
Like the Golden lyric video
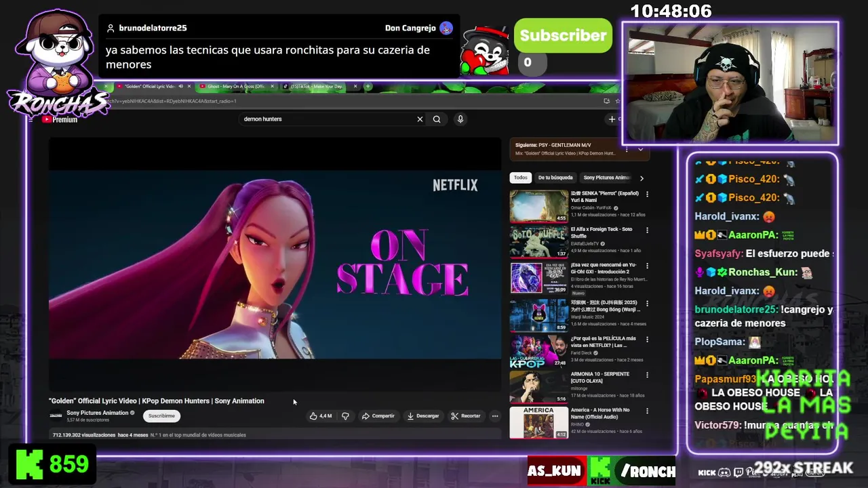321,416
